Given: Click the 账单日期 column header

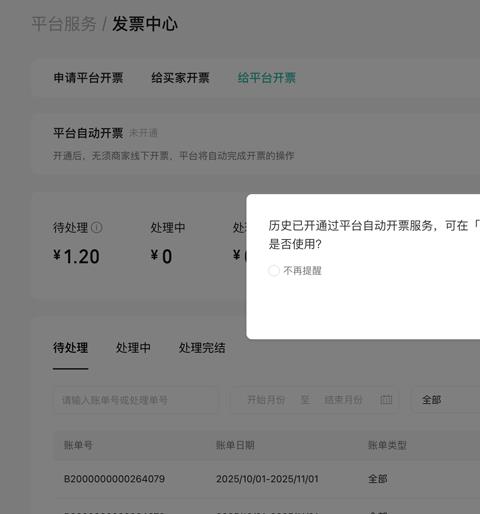Looking at the screenshot, I should 235,445.
